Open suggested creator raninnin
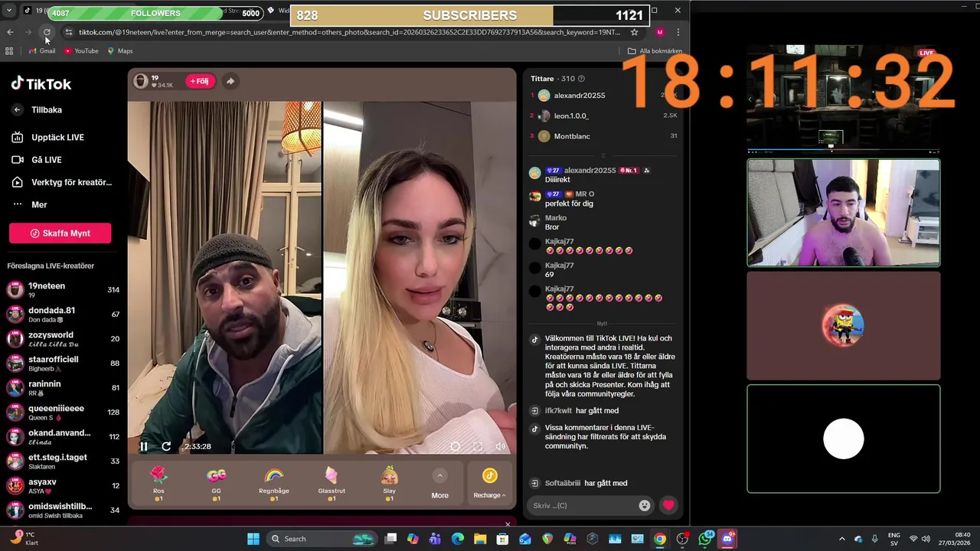The width and height of the screenshot is (980, 551). (x=63, y=387)
